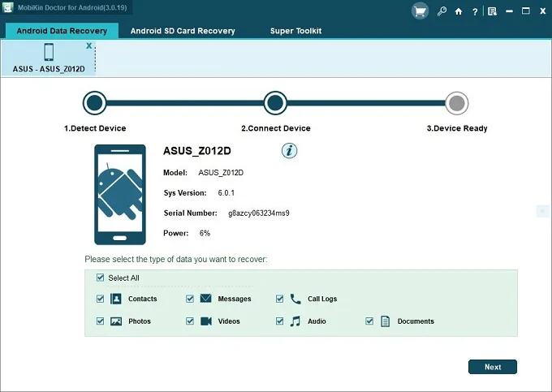Select the Android Data Recovery tab
This screenshot has width=552, height=392.
point(62,31)
